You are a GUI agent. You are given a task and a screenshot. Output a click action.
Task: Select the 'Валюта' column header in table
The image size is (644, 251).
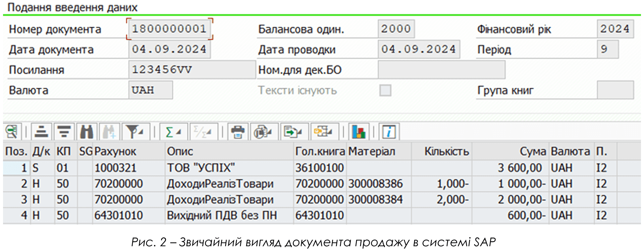571,151
